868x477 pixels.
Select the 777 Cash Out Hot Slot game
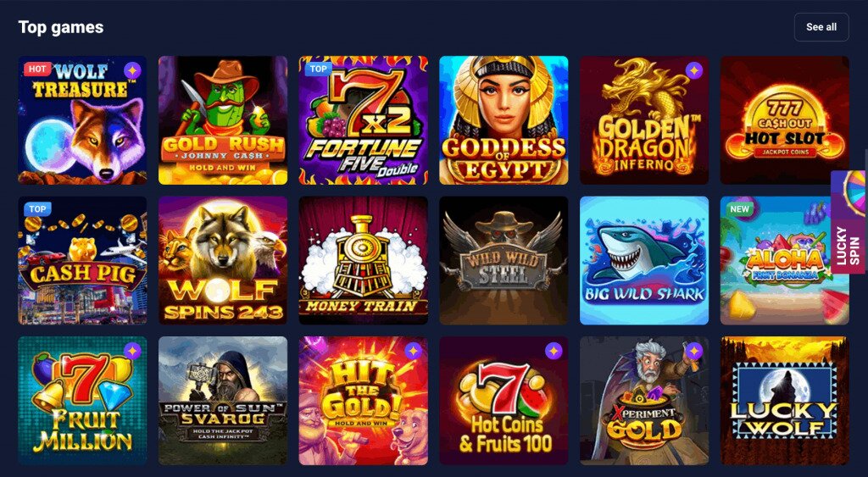[784, 120]
